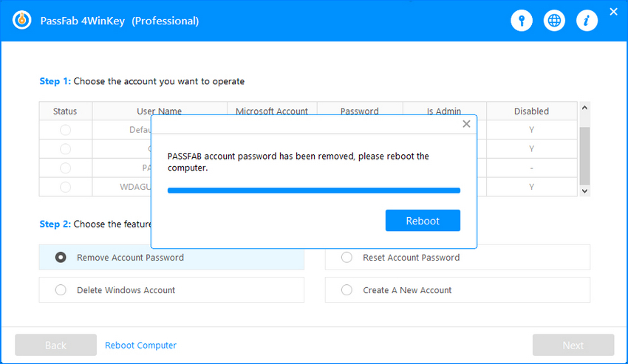Click the User Name column header
Screen dimensions: 628x364
[160, 111]
